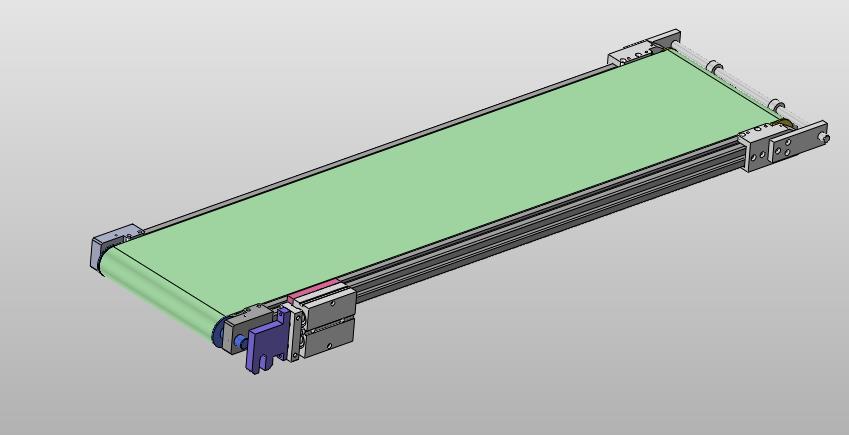Select the gray end plate with four holes
This screenshot has width=849, height=435.
tap(798, 144)
